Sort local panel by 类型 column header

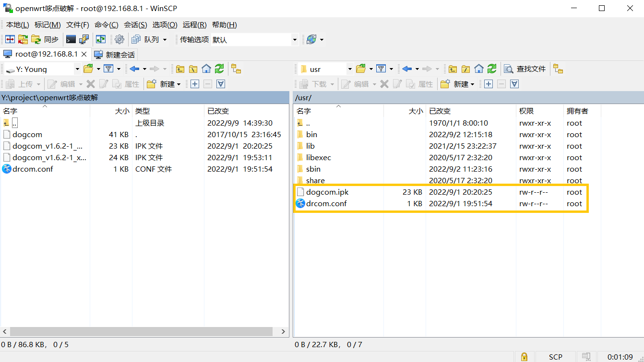[168, 111]
